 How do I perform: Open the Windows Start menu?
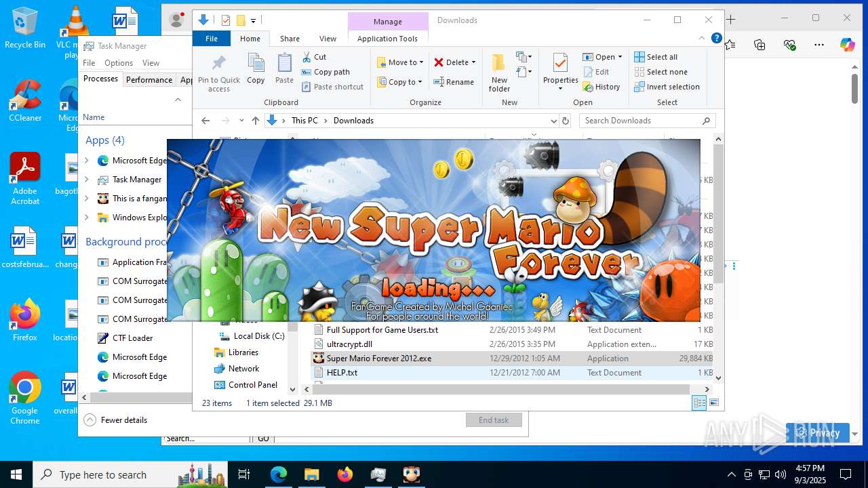pos(16,474)
